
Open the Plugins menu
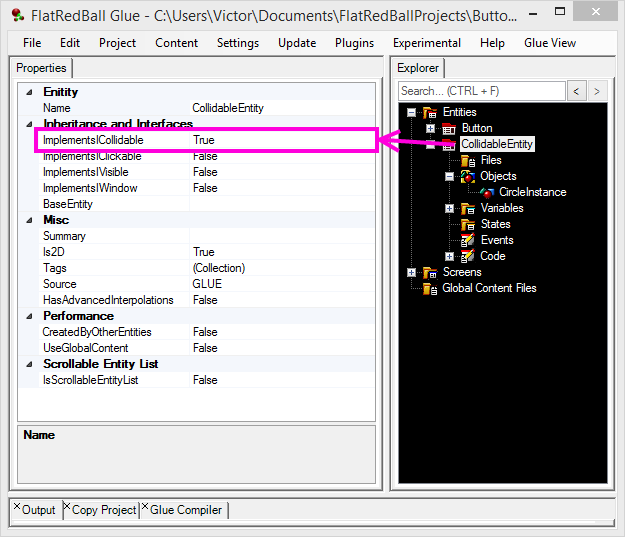click(x=354, y=43)
